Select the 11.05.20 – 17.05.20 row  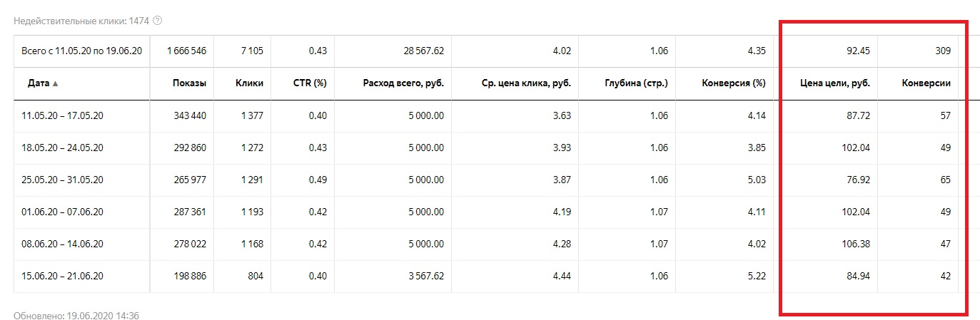coord(63,115)
